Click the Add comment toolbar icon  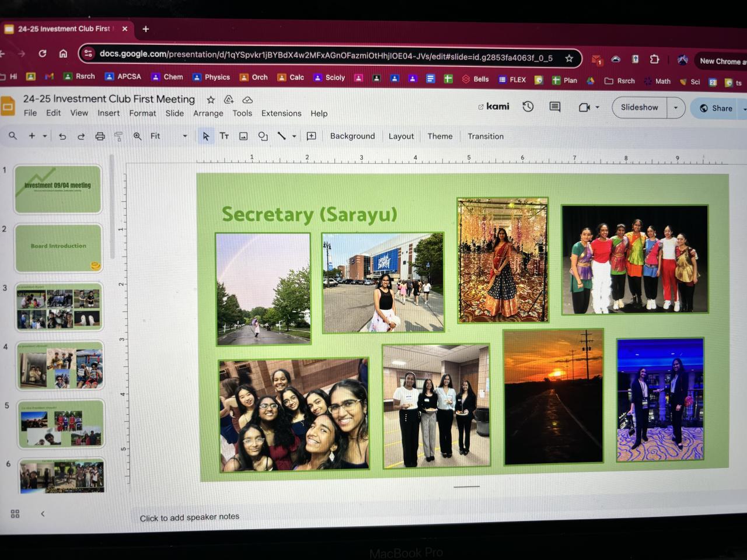tap(312, 136)
